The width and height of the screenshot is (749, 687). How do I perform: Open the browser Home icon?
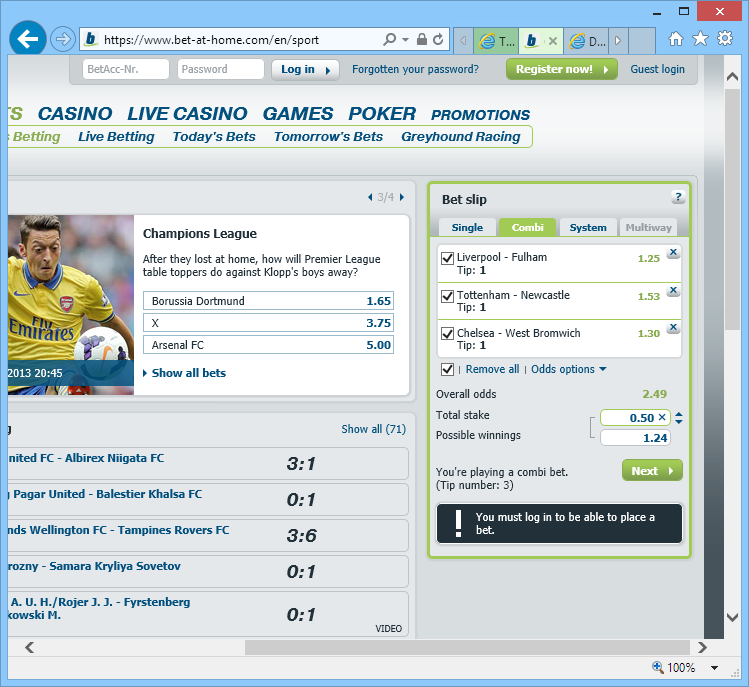675,39
